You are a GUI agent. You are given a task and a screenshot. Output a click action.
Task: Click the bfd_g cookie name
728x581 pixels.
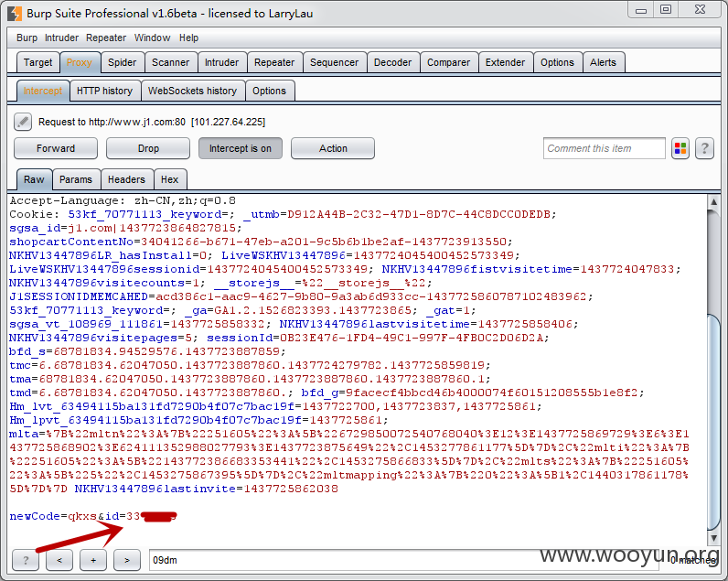(319, 393)
